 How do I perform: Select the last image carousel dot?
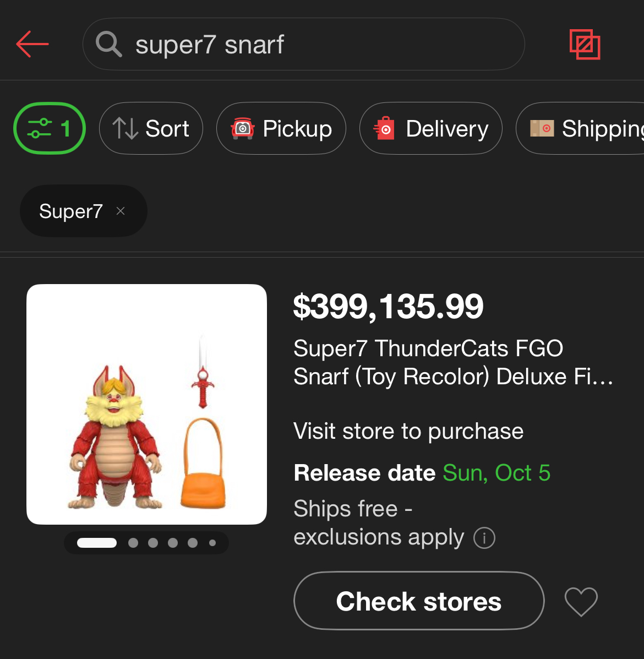point(212,543)
